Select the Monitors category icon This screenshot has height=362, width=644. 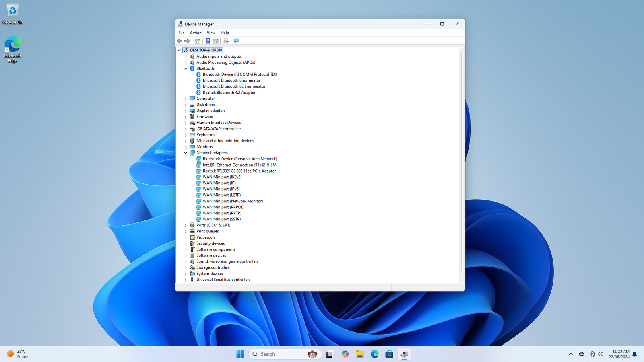click(192, 147)
